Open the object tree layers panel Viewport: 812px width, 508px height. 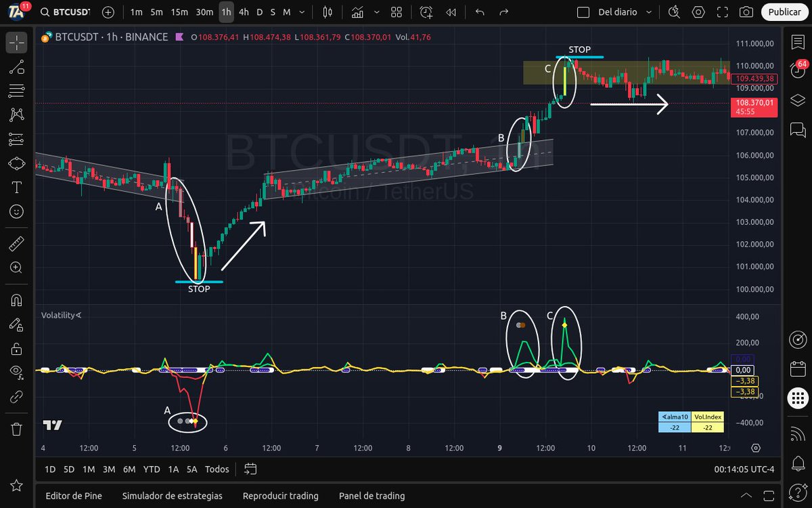coord(797,100)
